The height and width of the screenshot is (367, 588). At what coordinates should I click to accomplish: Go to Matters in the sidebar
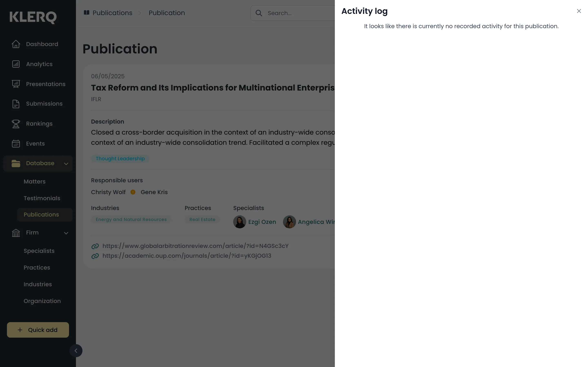coord(35,181)
